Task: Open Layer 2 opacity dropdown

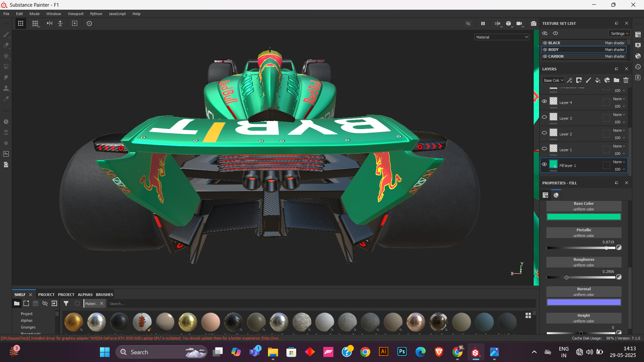Action: (619, 138)
